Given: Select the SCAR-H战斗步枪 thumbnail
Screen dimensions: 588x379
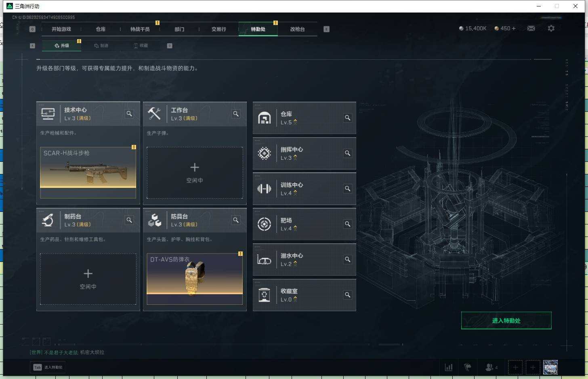Looking at the screenshot, I should (x=88, y=172).
